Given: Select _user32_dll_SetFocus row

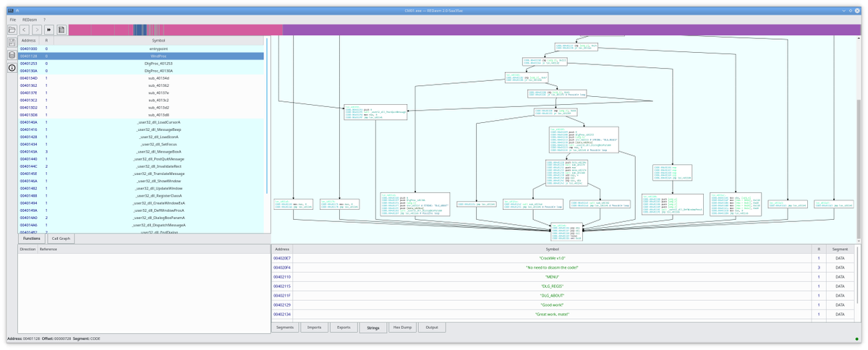Looking at the screenshot, I should (x=140, y=145).
